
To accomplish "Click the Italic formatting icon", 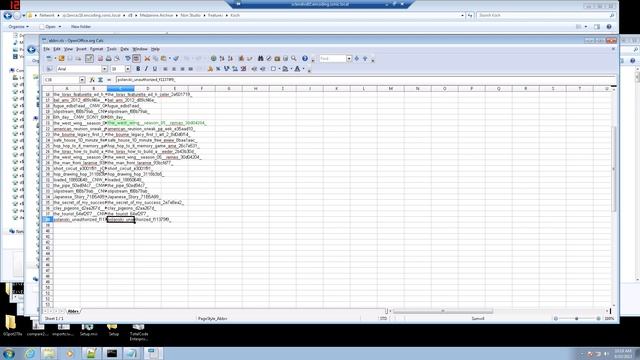I will 146,69.
